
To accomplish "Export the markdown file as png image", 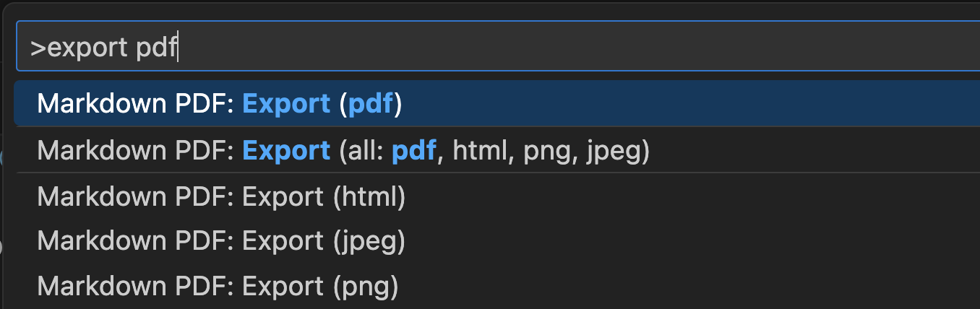I will [218, 286].
